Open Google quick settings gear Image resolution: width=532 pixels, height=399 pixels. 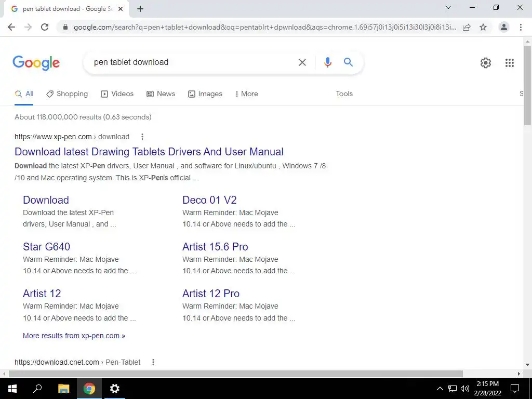pos(486,63)
